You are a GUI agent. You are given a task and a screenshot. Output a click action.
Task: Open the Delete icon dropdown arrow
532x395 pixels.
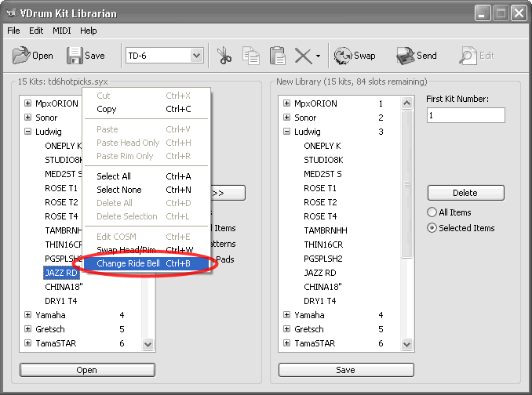coord(318,56)
